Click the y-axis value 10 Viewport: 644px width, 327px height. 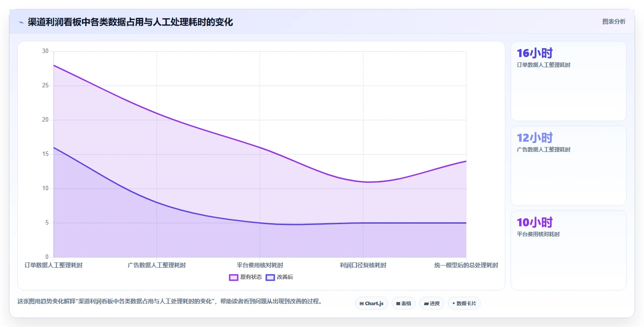45,188
